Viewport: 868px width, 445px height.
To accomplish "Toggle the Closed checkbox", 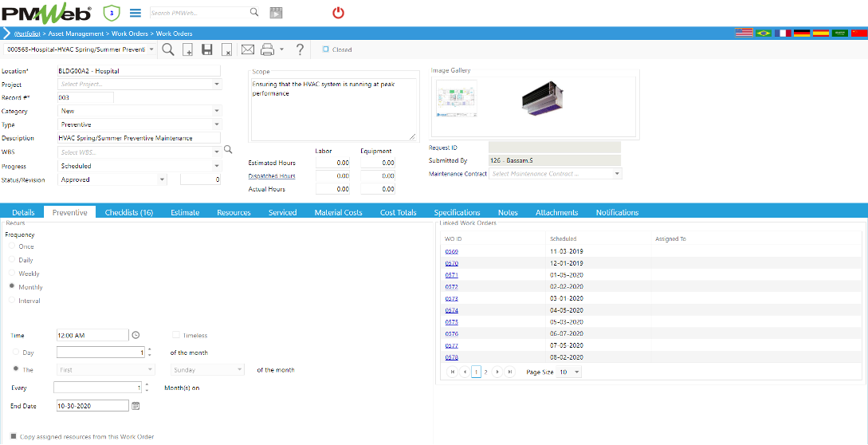I will (325, 49).
